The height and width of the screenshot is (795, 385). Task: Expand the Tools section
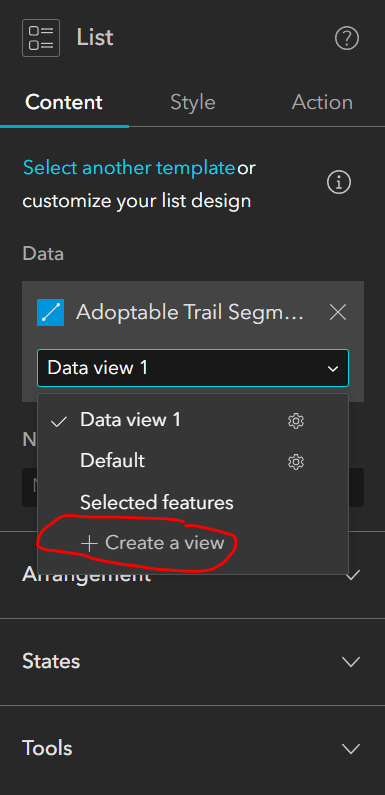192,748
